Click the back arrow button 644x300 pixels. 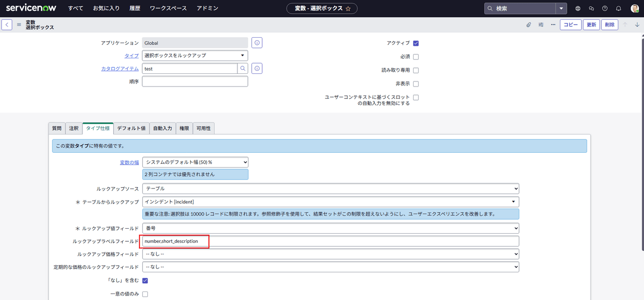tap(7, 25)
